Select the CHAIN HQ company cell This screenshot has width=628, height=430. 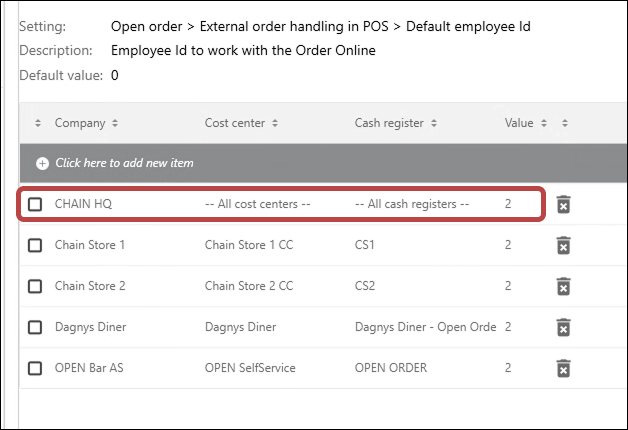83,204
